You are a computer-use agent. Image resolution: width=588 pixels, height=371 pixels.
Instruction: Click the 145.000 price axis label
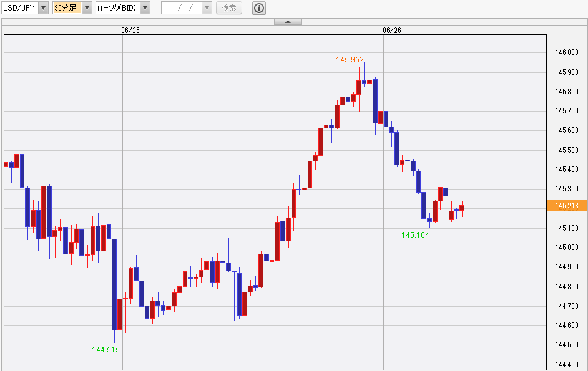(567, 248)
